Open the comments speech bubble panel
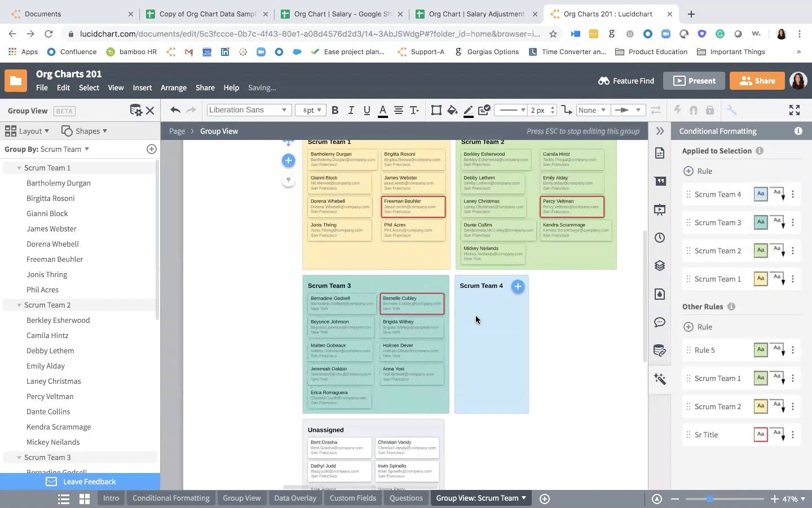This screenshot has width=812, height=508. pyautogui.click(x=660, y=322)
